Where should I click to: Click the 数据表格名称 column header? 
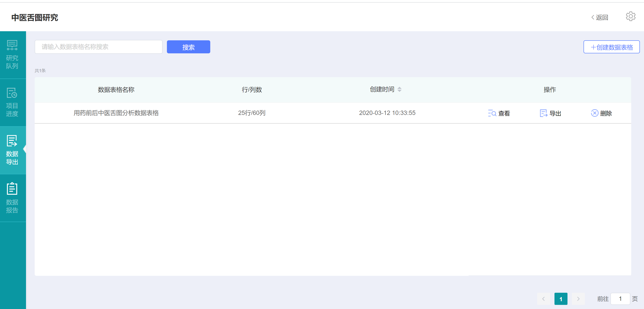[x=116, y=90]
